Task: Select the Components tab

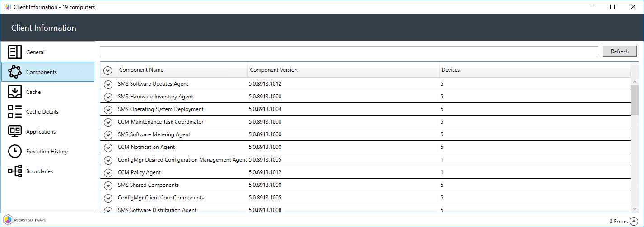Action: coord(48,72)
